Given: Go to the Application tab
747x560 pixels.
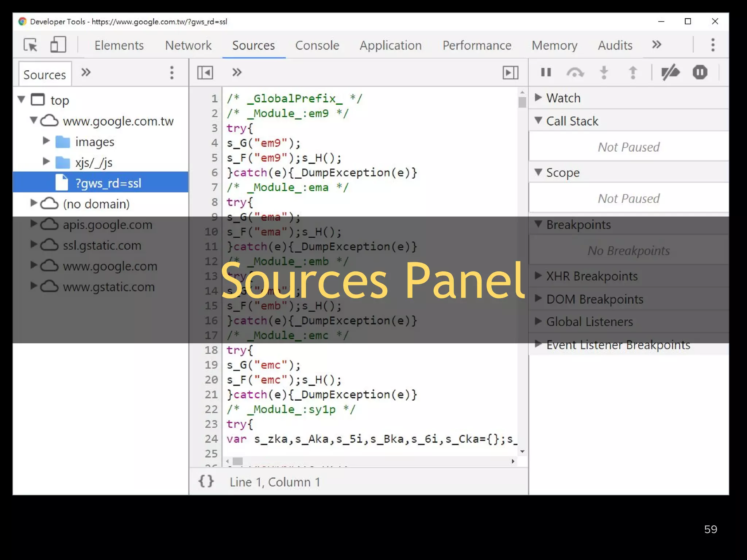Looking at the screenshot, I should click(x=391, y=45).
